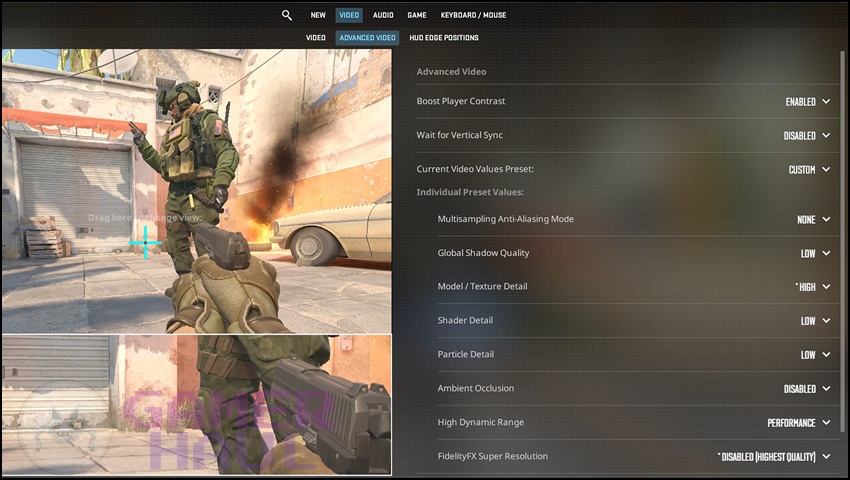Open FidelityFX Super Resolution dropdown

(x=774, y=457)
